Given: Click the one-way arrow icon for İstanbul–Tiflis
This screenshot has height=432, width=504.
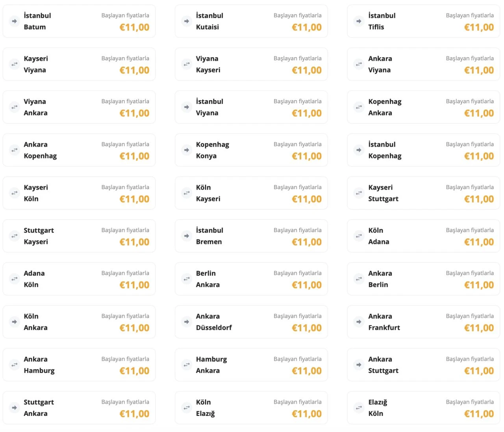Looking at the screenshot, I should click(359, 21).
